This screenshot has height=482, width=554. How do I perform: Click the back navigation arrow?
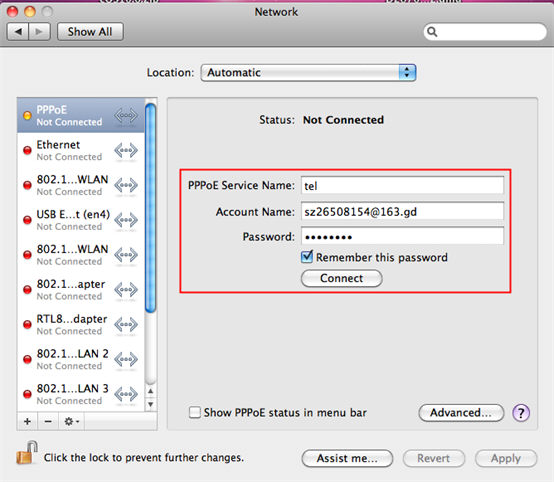[x=18, y=32]
